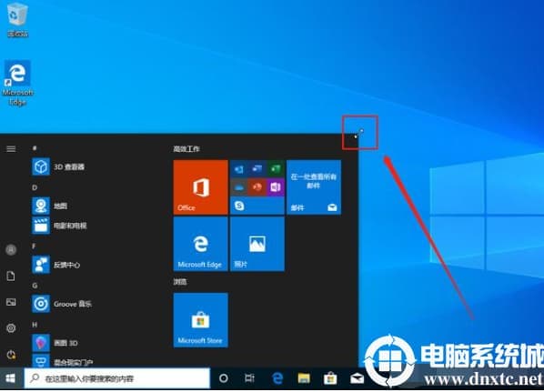Image resolution: width=544 pixels, height=392 pixels.
Task: Open Task View icon on taskbar
Action: click(249, 378)
